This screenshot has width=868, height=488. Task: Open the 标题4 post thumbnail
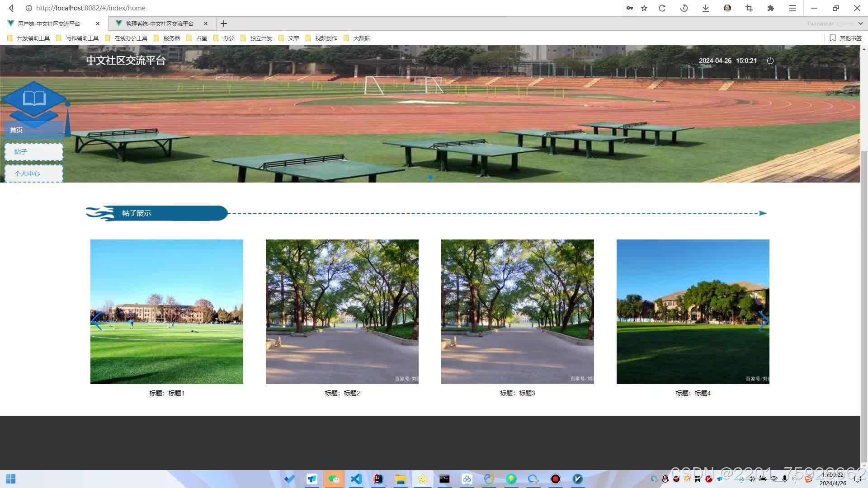point(693,312)
